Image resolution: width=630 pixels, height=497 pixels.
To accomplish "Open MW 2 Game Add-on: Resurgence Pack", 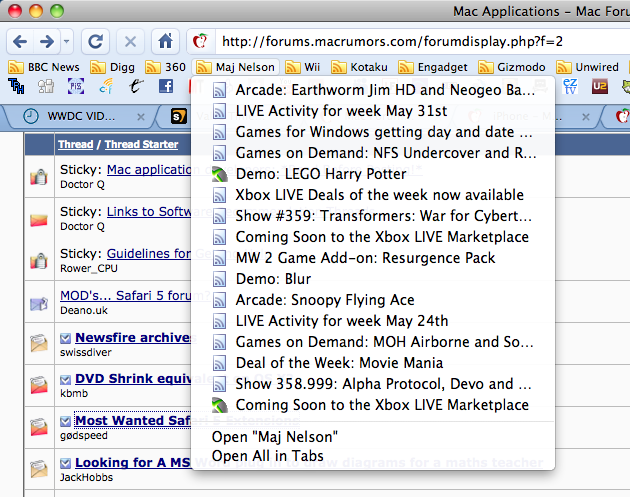I will [x=374, y=258].
